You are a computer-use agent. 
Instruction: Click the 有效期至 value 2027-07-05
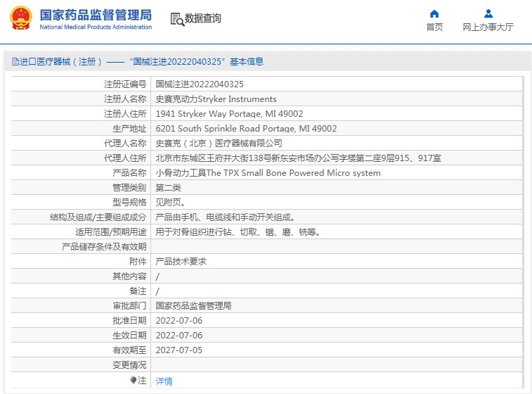pos(179,350)
